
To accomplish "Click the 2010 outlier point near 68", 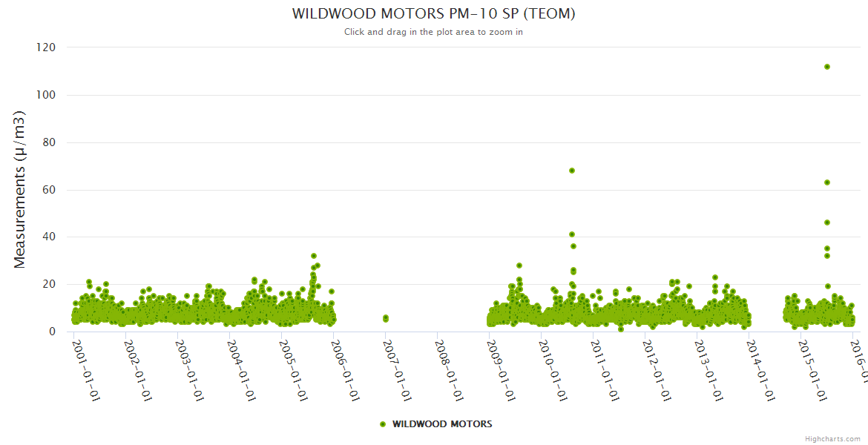I will tap(572, 171).
